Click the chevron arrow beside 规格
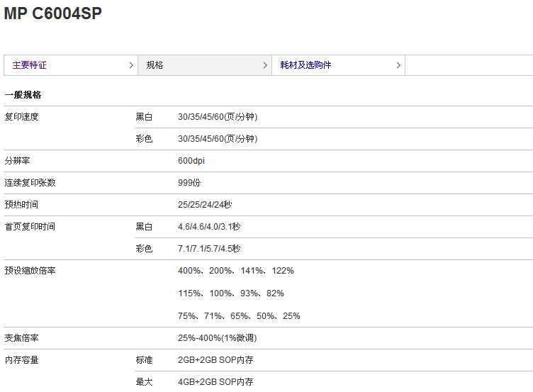 click(x=265, y=65)
